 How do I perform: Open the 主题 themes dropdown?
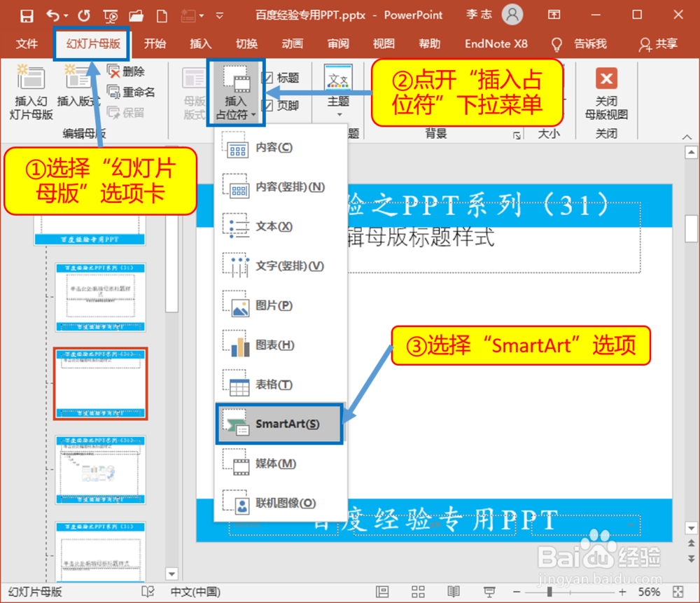338,90
